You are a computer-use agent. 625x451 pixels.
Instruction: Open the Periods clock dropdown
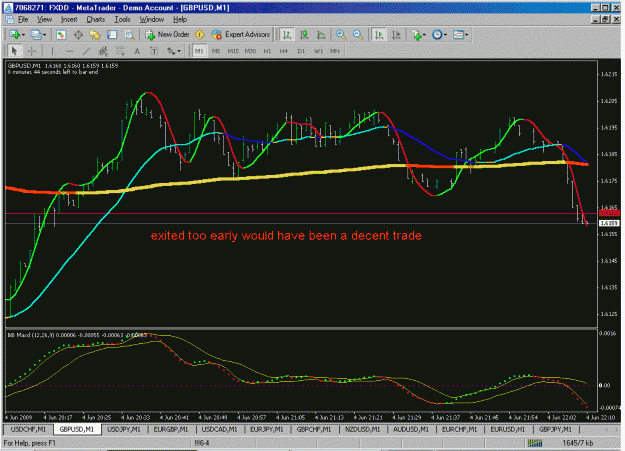[440, 35]
